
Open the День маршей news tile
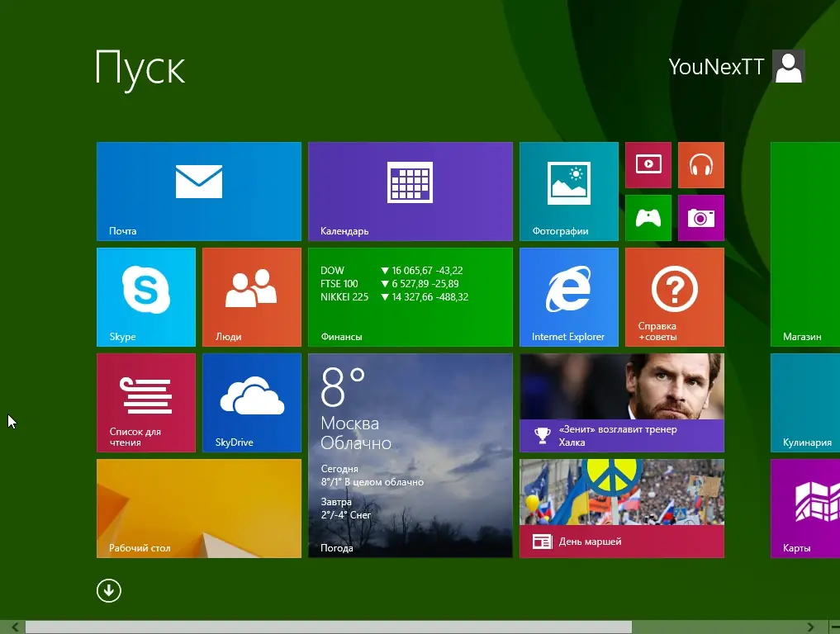tap(622, 509)
